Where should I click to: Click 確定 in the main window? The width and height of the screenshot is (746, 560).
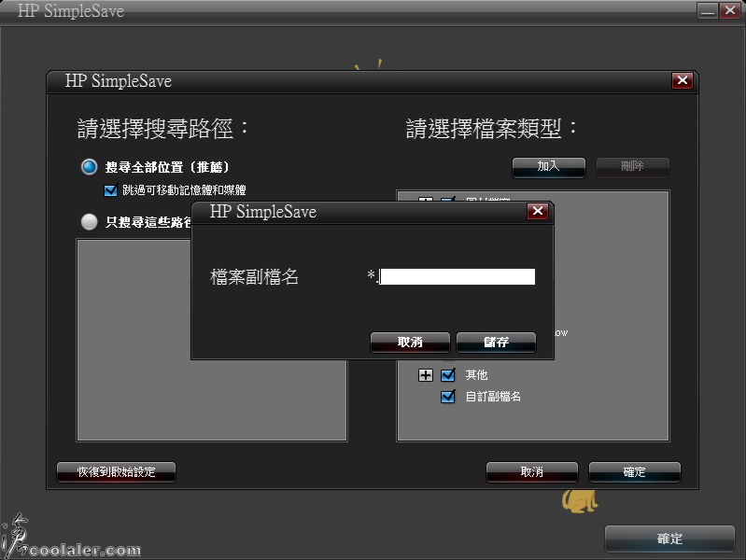coord(669,539)
